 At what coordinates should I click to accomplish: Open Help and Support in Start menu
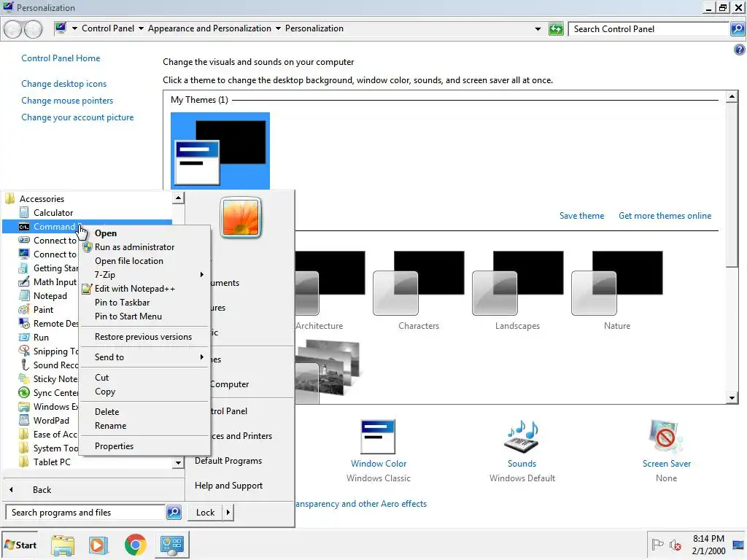[228, 486]
